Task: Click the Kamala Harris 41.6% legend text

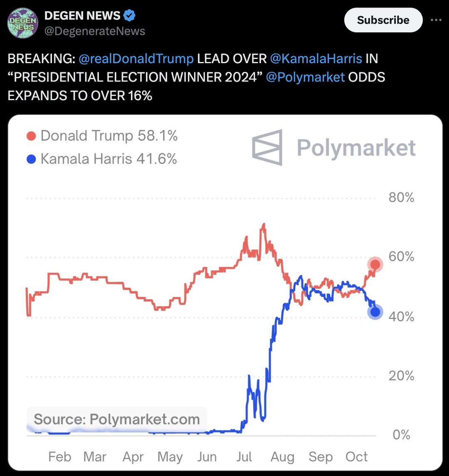Action: (109, 159)
